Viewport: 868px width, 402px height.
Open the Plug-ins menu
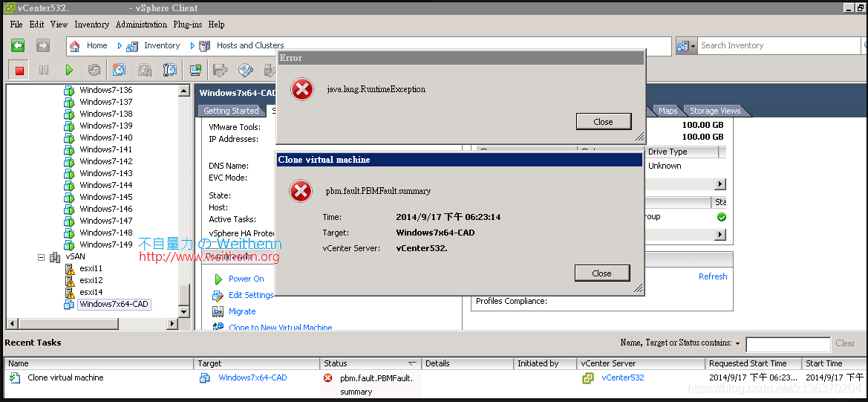click(x=188, y=25)
